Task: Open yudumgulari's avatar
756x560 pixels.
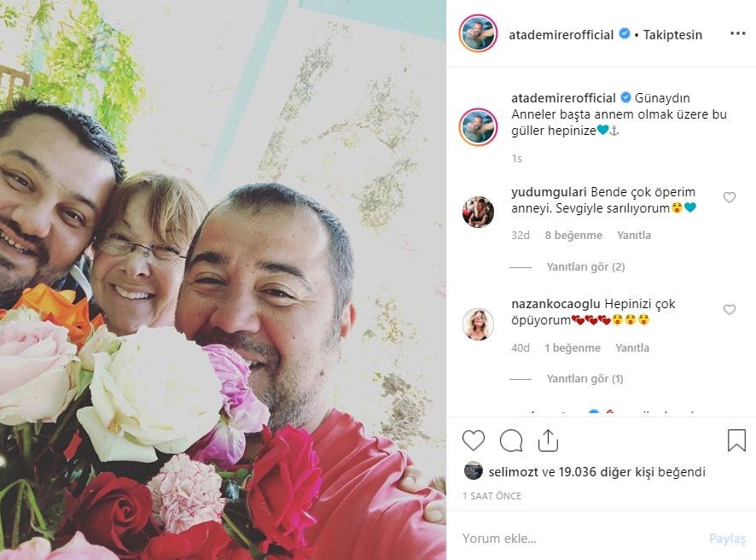Action: (x=478, y=211)
